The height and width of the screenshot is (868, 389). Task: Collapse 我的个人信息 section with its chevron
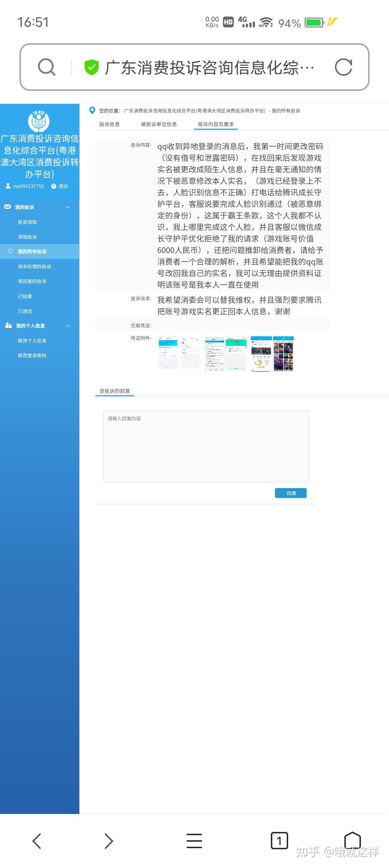67,326
